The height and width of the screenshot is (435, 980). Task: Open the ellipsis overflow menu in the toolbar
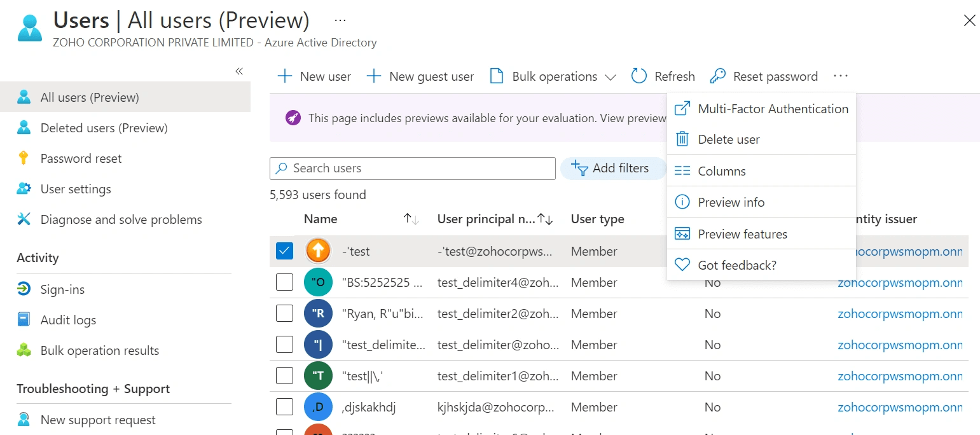point(841,76)
